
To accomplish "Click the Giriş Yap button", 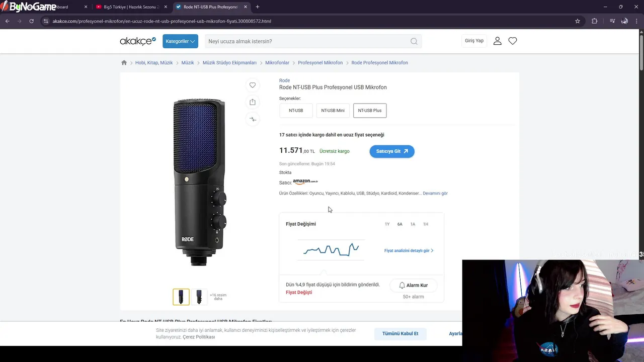I will pyautogui.click(x=474, y=41).
